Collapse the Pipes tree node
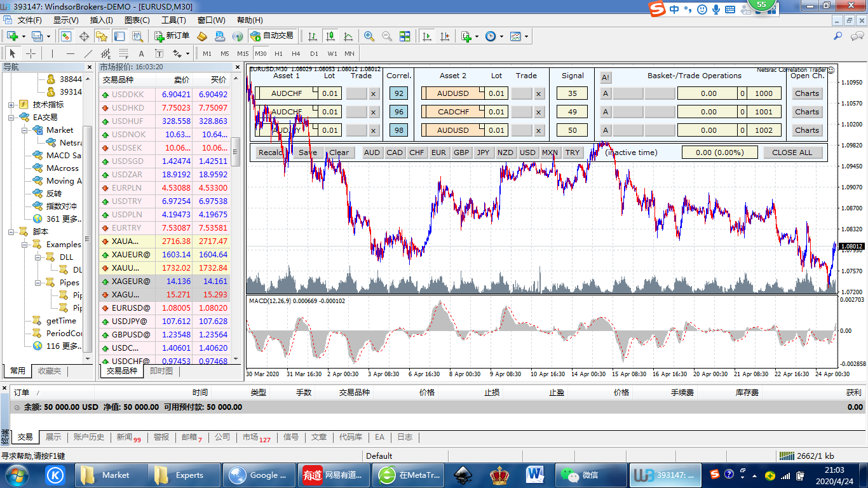 pos(37,282)
